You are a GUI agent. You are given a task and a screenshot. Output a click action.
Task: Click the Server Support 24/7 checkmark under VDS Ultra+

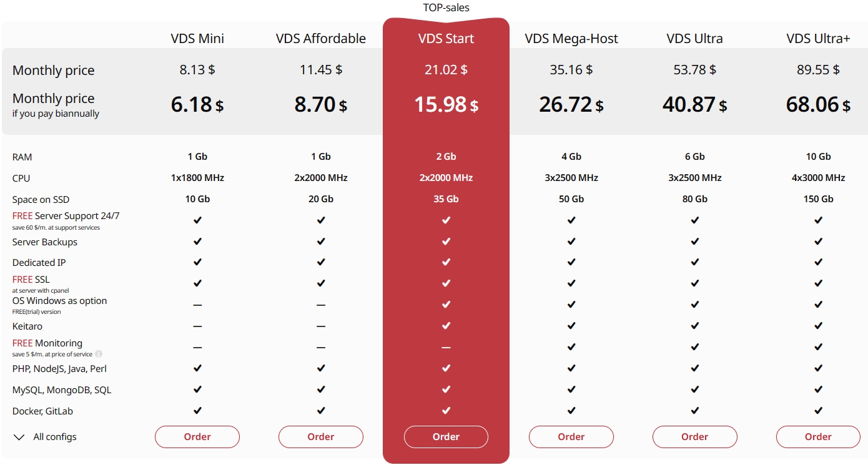[818, 220]
